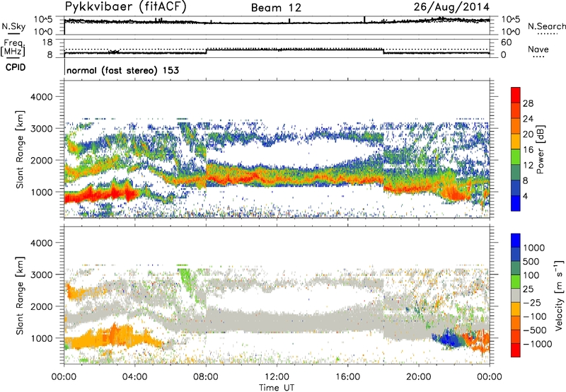
Task: Click the "−1000" label on Velocity colorbar
Action: click(537, 344)
